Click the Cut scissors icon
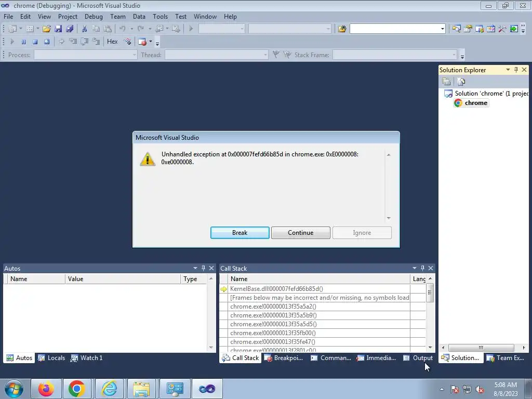The height and width of the screenshot is (399, 532). 85,29
